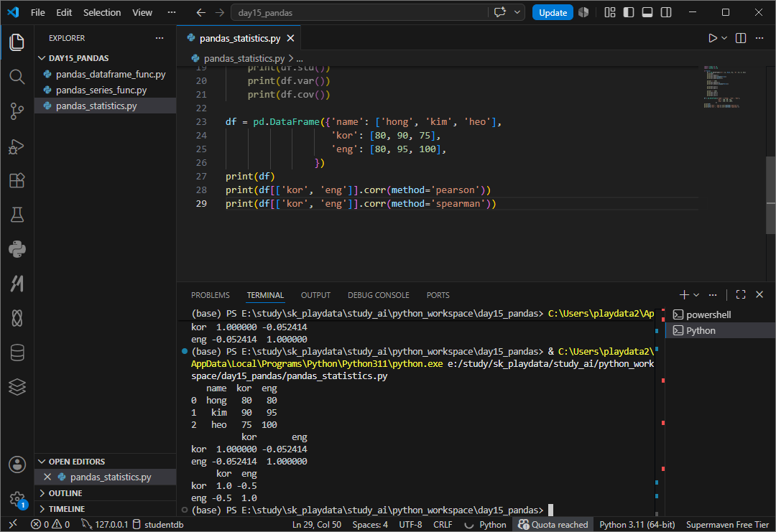This screenshot has width=776, height=532.
Task: Open the Manage gear icon
Action: (17, 499)
